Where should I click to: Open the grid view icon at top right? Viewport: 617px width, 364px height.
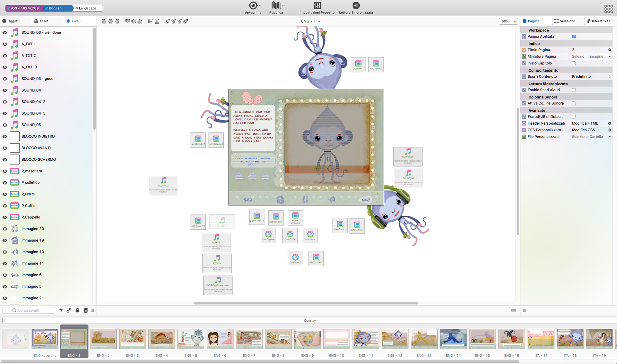(x=608, y=9)
